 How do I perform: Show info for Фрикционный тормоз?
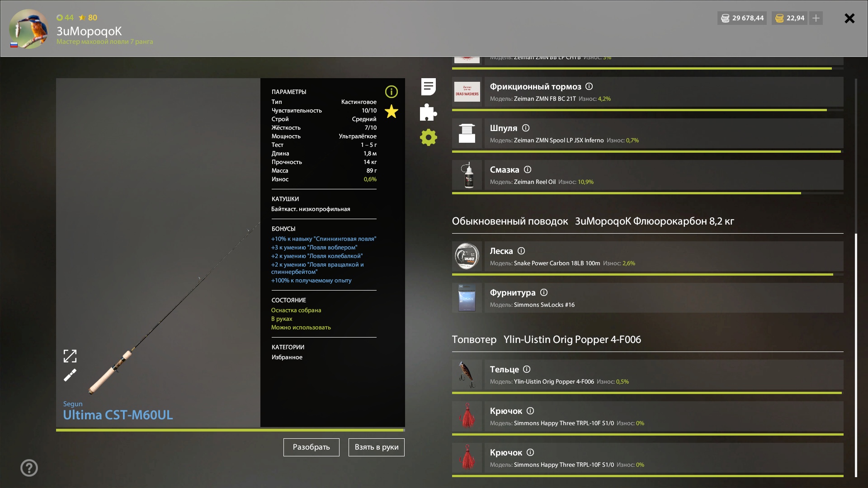point(589,86)
